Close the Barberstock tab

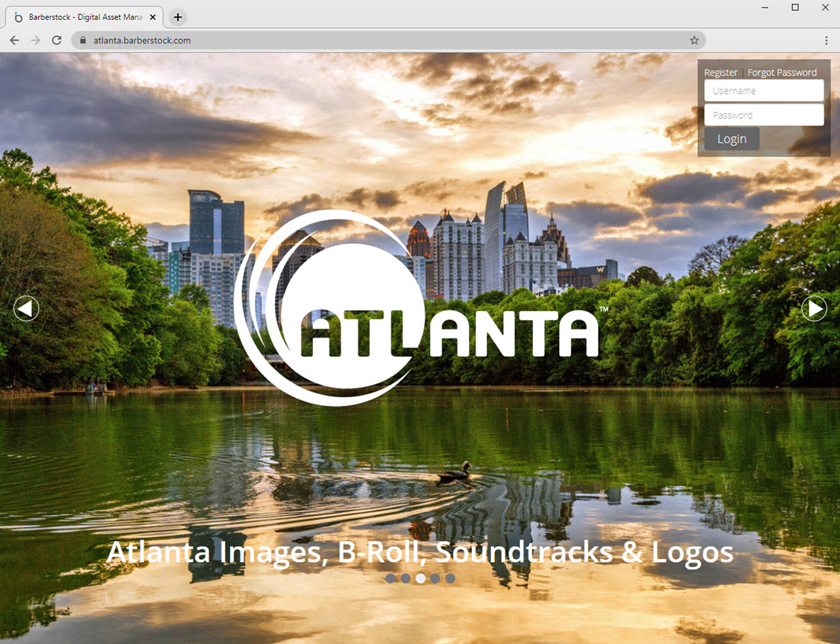tap(153, 17)
